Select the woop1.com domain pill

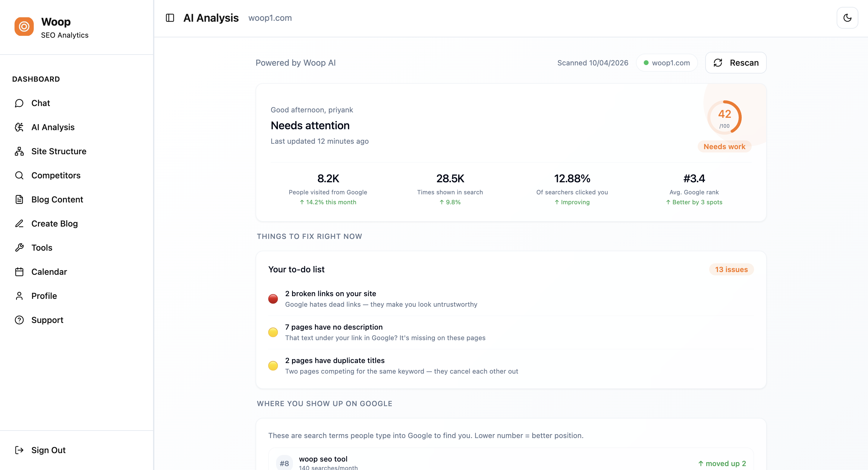[x=666, y=63]
